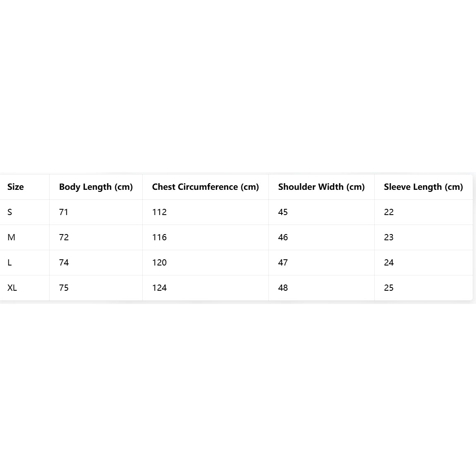Click chest circumference value 112

tap(159, 212)
